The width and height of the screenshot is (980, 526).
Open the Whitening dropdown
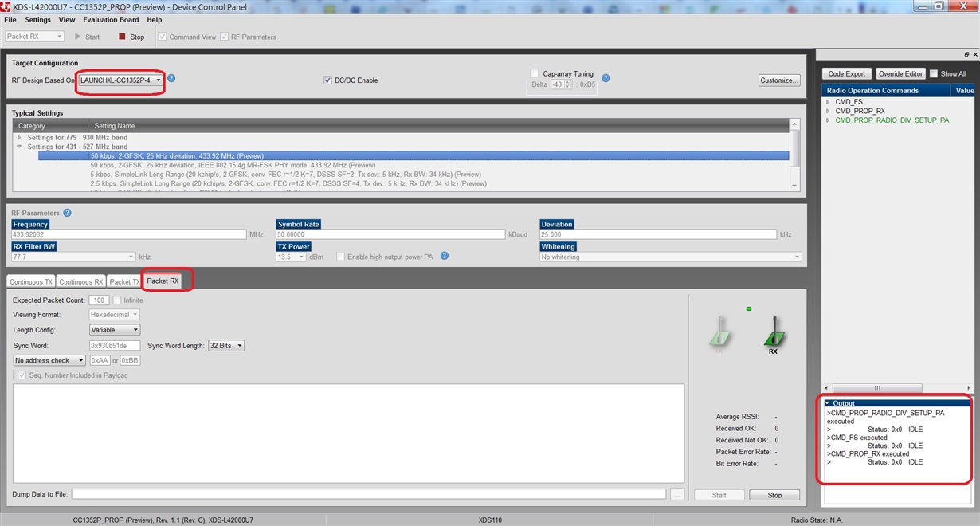[x=671, y=257]
